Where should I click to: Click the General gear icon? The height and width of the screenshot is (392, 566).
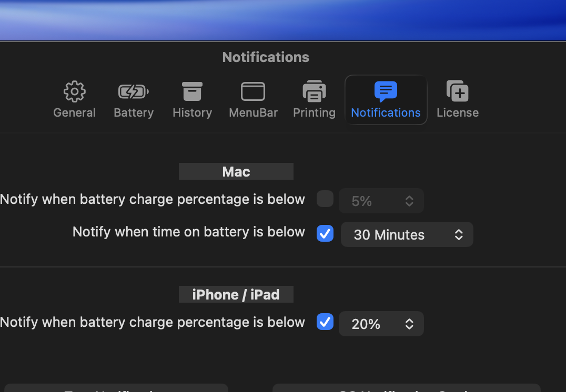pyautogui.click(x=74, y=91)
